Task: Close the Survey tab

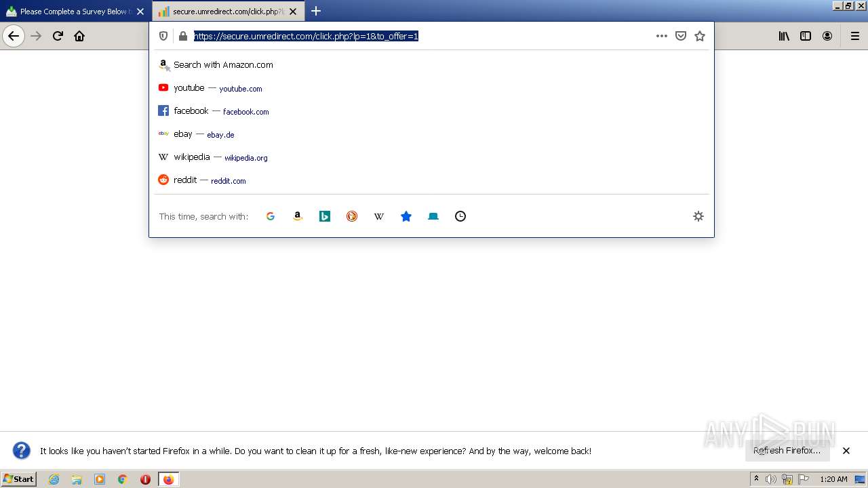Action: [x=140, y=12]
